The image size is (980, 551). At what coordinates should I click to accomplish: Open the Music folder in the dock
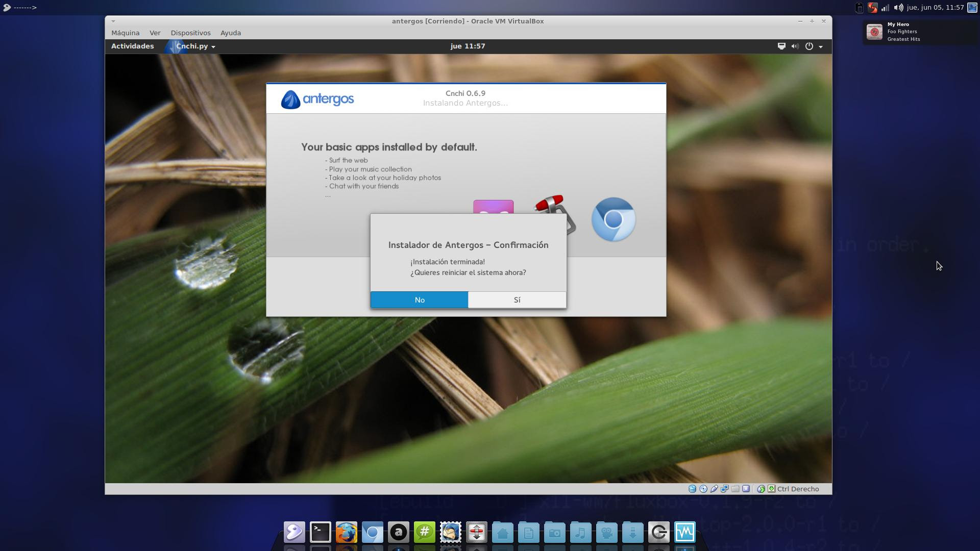coord(580,533)
